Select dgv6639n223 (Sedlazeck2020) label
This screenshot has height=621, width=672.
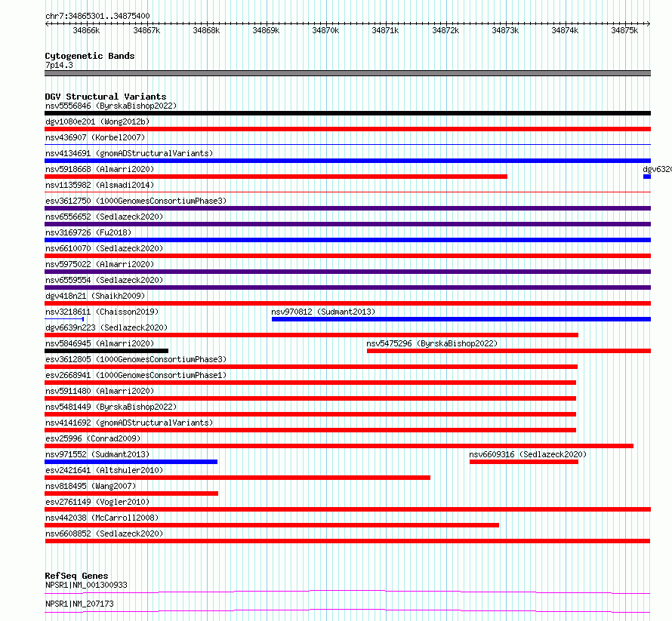point(106,327)
